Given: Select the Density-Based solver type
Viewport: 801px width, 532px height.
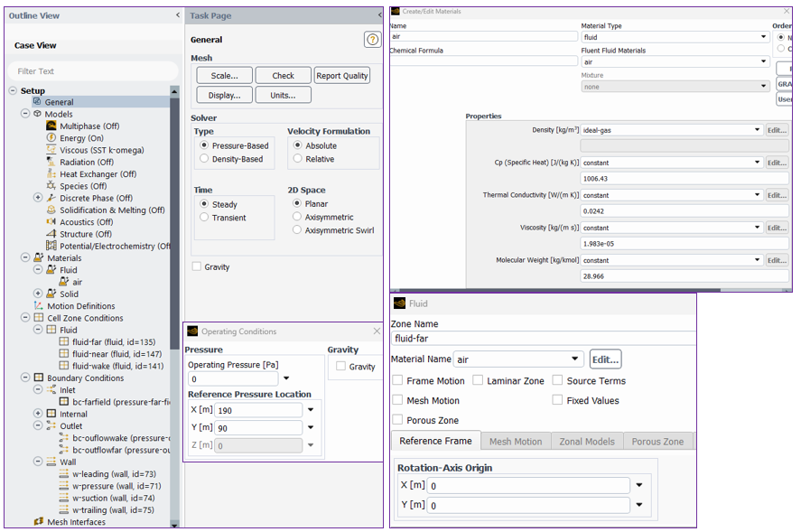Looking at the screenshot, I should click(x=204, y=158).
